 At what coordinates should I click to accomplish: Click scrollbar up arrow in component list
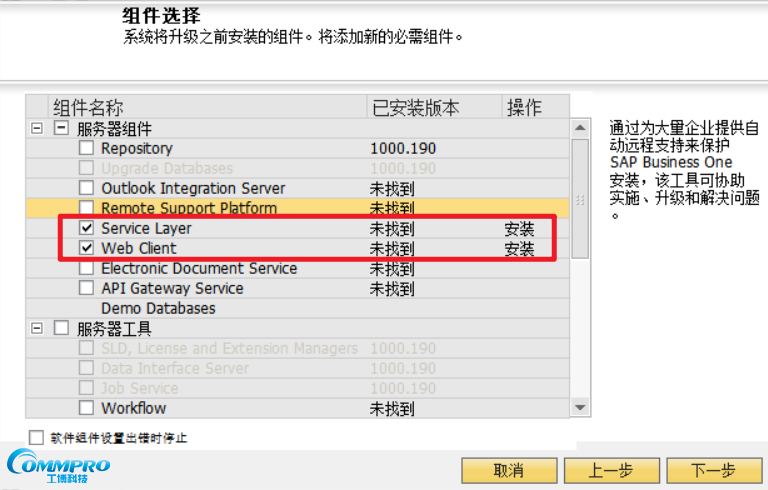click(579, 129)
